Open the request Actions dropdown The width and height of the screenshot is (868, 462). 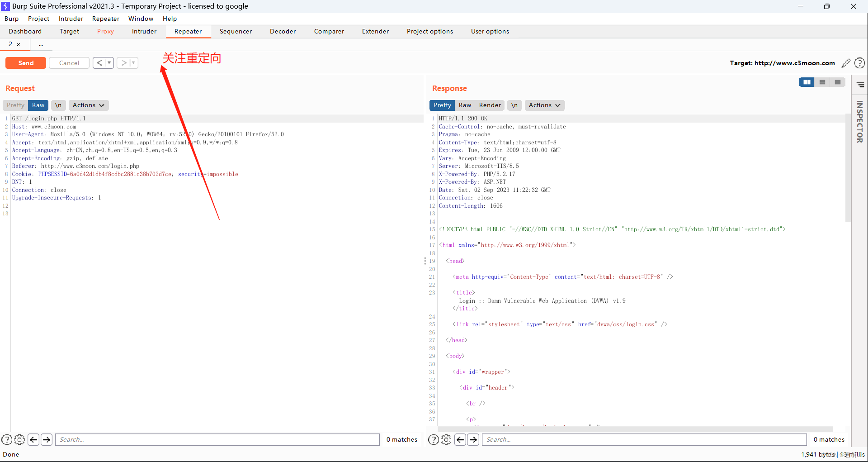pyautogui.click(x=89, y=105)
